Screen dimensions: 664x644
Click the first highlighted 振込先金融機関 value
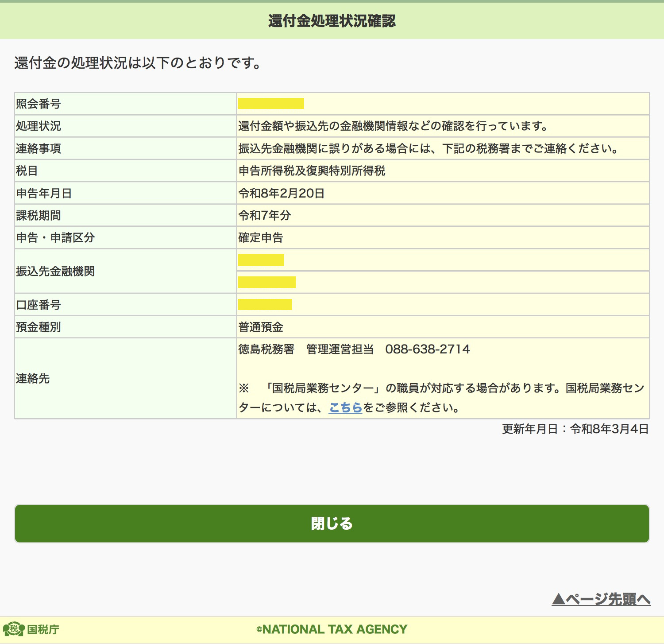(x=261, y=260)
